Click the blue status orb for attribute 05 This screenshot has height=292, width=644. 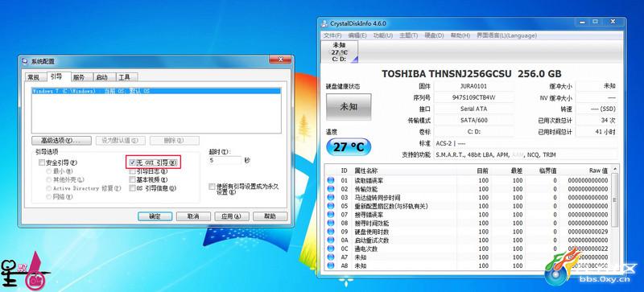(x=331, y=206)
